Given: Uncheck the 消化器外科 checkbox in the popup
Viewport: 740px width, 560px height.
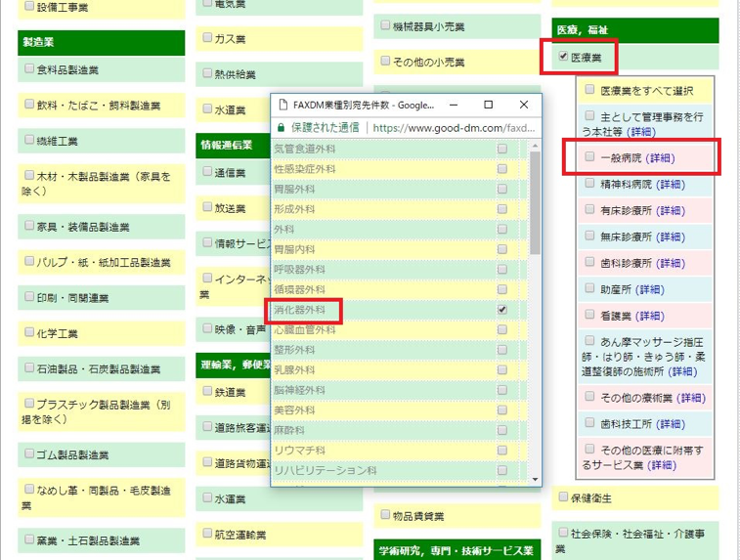Looking at the screenshot, I should coord(502,309).
